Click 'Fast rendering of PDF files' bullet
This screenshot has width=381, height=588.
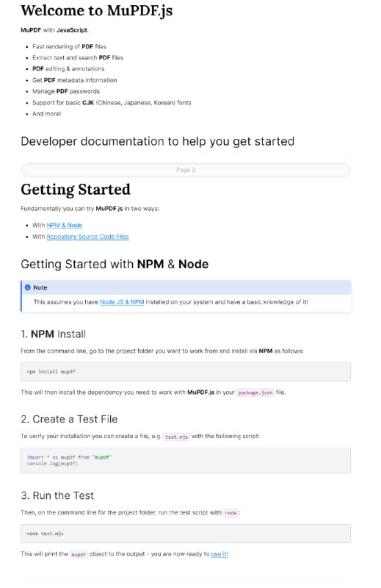pyautogui.click(x=69, y=46)
